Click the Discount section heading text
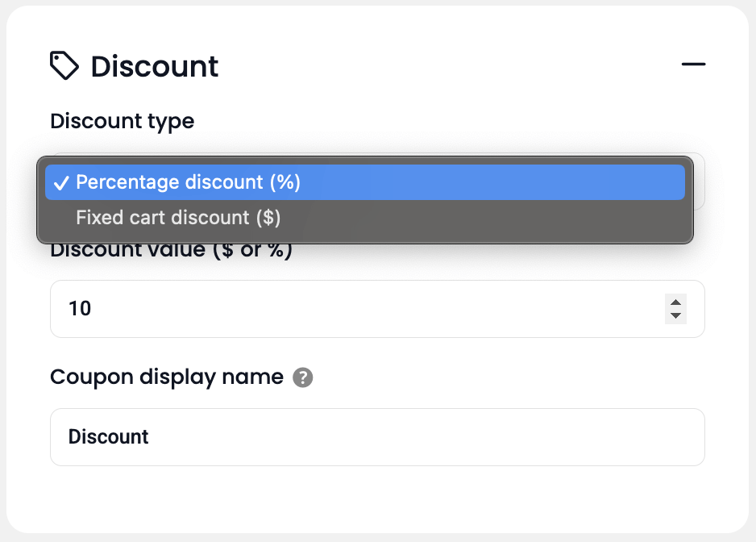Screen dimensions: 756x542 point(155,66)
